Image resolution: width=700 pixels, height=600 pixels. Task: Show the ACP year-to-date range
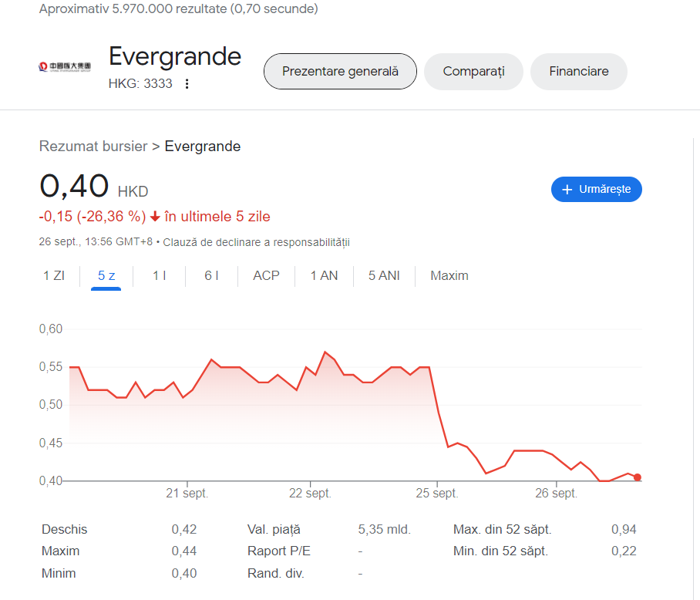click(x=266, y=276)
